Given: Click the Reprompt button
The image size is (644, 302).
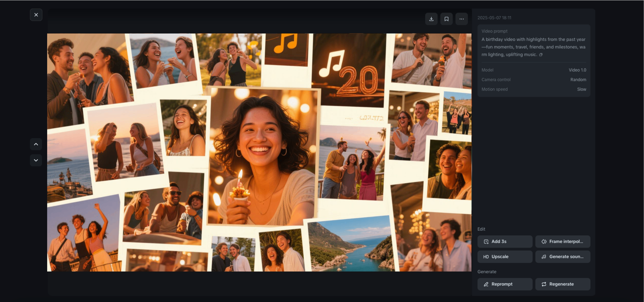Looking at the screenshot, I should coord(505,284).
